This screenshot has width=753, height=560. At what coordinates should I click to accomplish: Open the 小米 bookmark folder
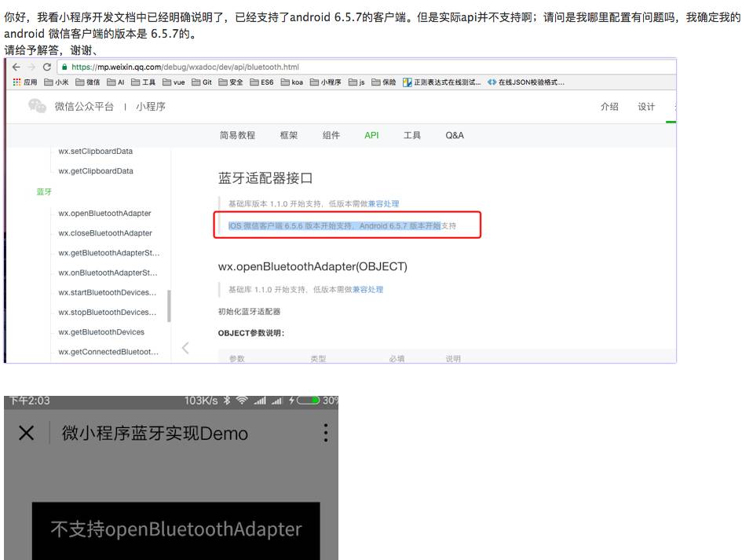coord(57,82)
